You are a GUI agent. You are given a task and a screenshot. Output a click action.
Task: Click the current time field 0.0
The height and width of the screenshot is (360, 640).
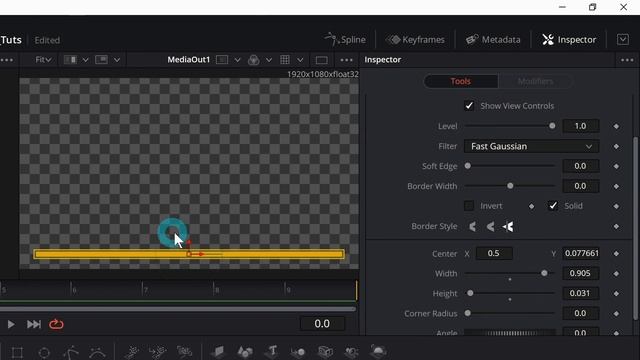pos(322,324)
